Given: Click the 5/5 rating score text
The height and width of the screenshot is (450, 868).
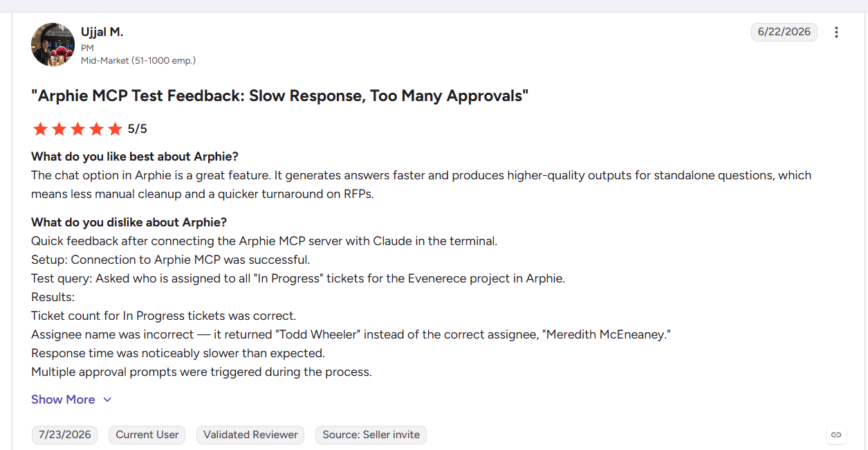Looking at the screenshot, I should [138, 129].
